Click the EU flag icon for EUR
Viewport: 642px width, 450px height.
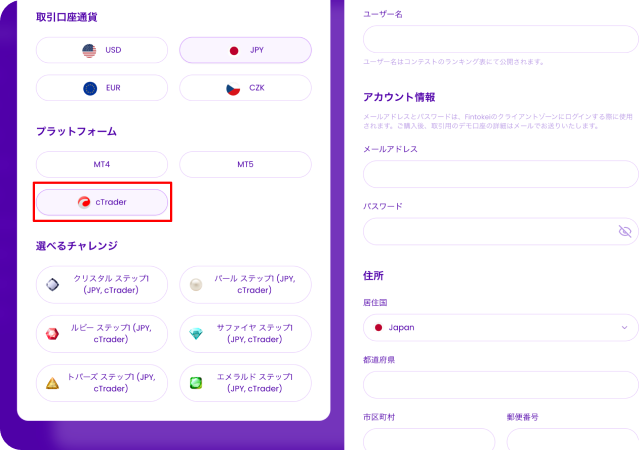[x=88, y=88]
